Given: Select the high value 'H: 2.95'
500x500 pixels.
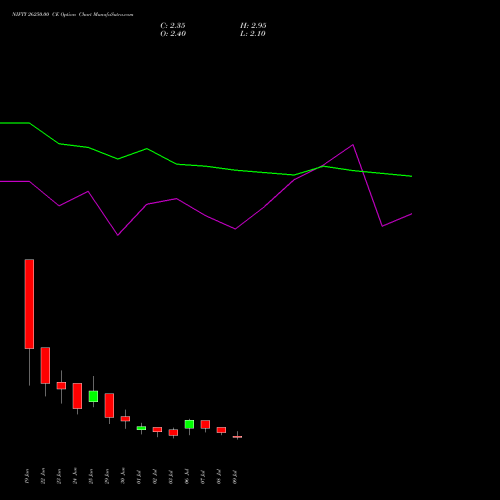Looking at the screenshot, I should 253,26.
